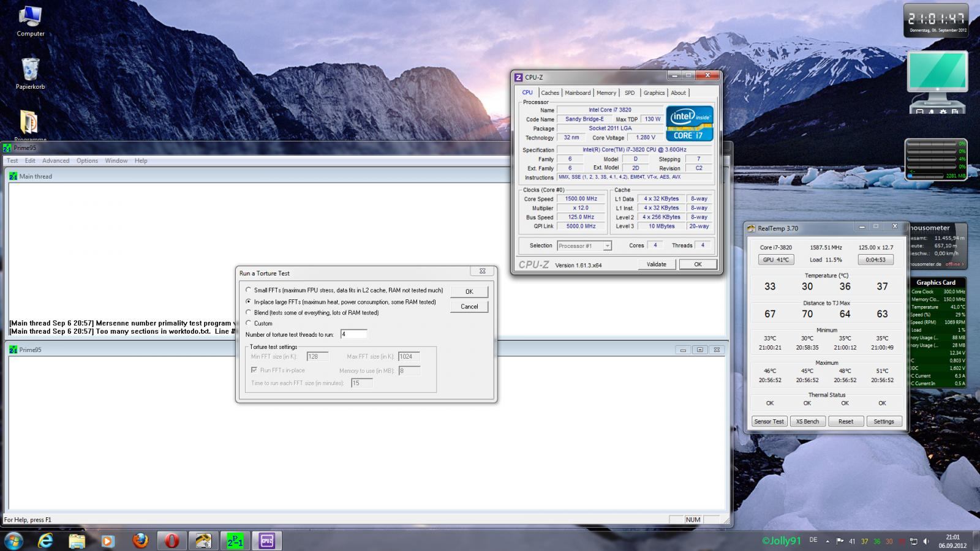Open the Help menu in Prime95
The width and height of the screenshot is (980, 551).
141,160
